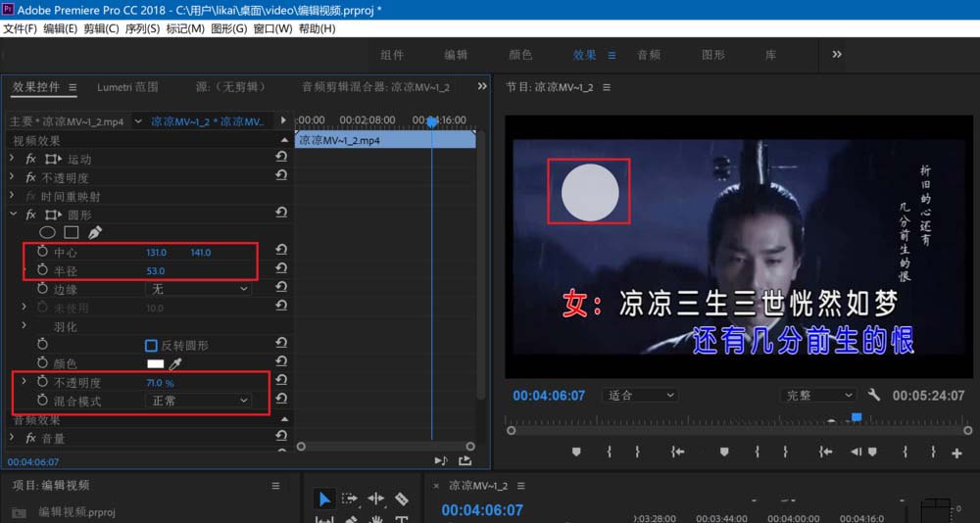Expand the 运动 effect properties

[12, 159]
